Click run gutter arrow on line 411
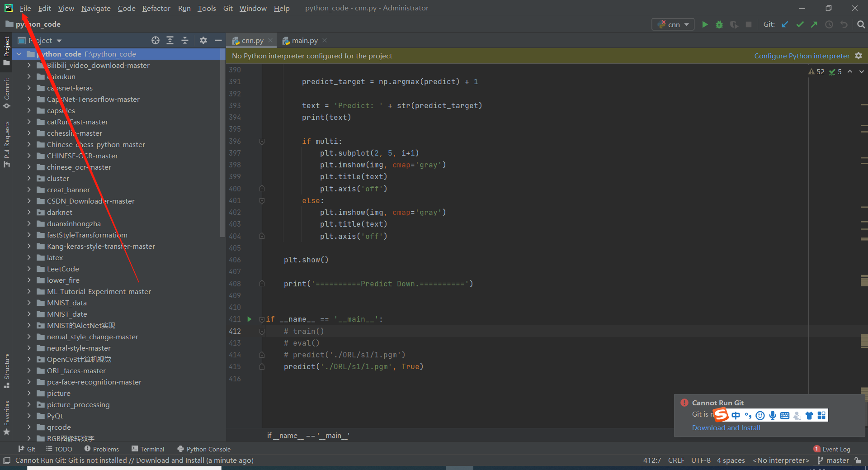 pos(249,319)
